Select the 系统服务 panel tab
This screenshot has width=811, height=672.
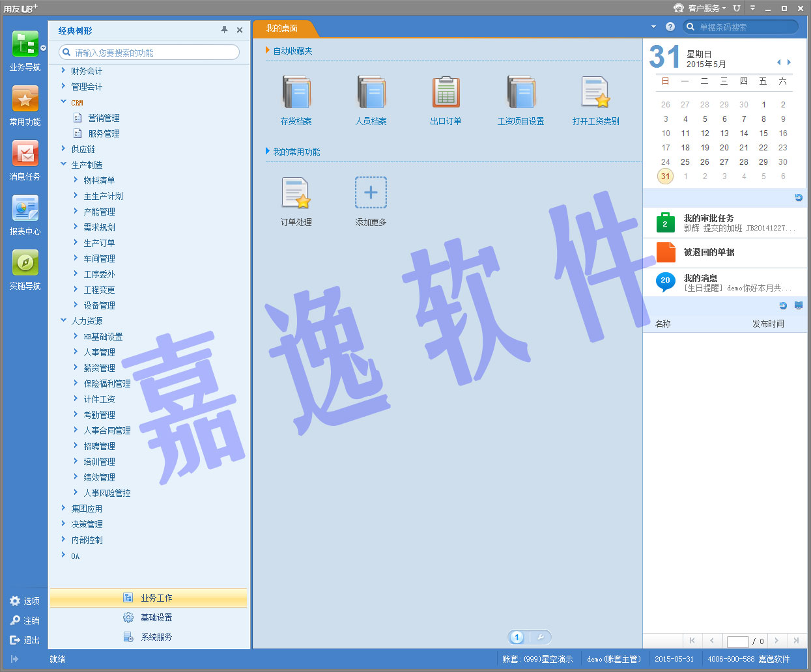(149, 637)
